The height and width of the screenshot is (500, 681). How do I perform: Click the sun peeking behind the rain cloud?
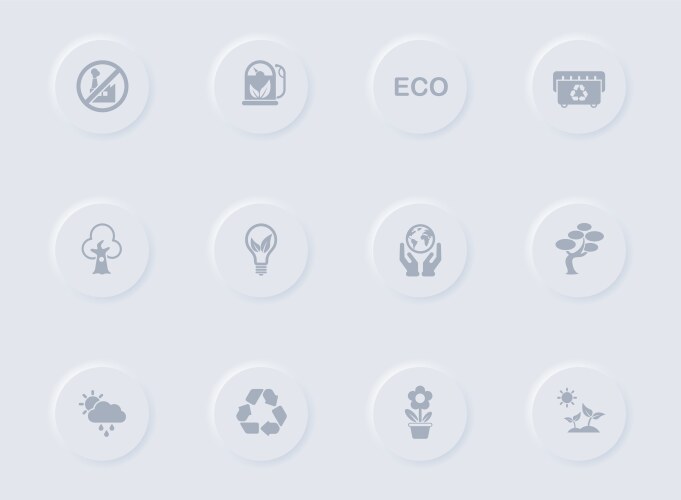[x=90, y=401]
